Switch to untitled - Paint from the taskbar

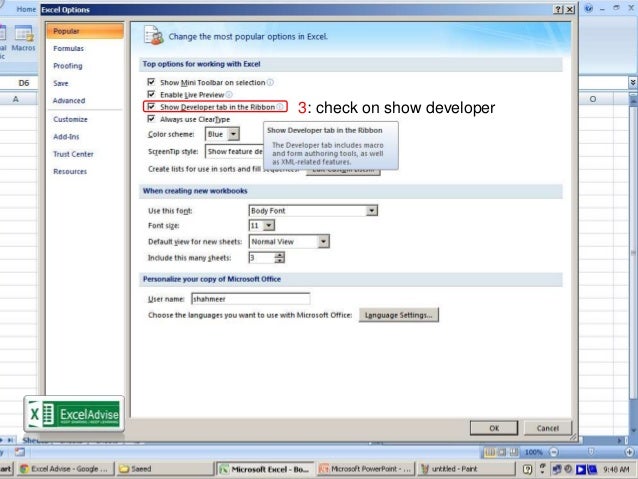466,469
